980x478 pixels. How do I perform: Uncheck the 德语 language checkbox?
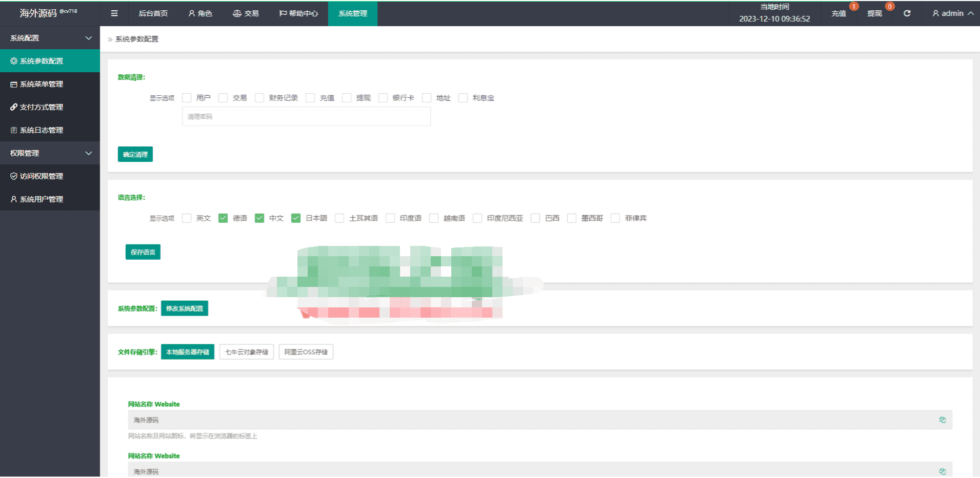[x=223, y=218]
